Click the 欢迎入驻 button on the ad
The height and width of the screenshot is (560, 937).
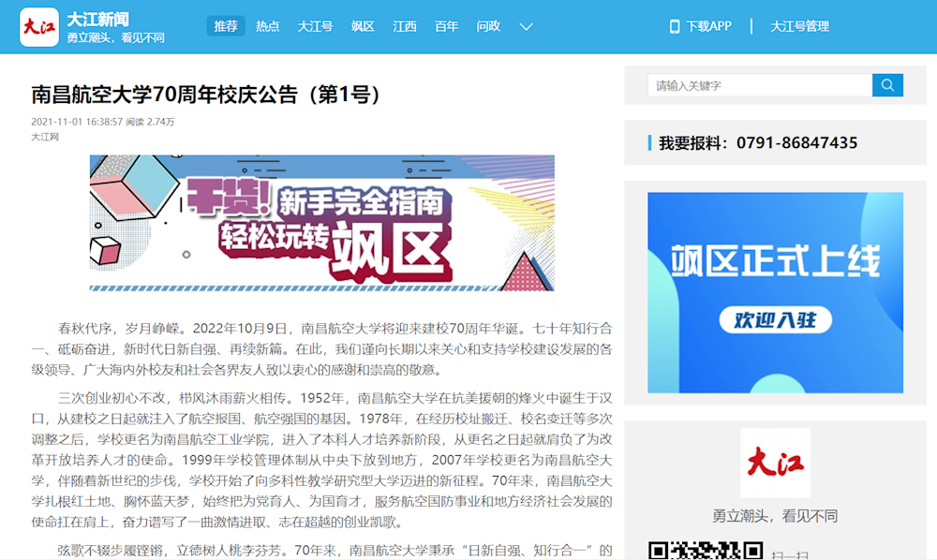click(775, 320)
